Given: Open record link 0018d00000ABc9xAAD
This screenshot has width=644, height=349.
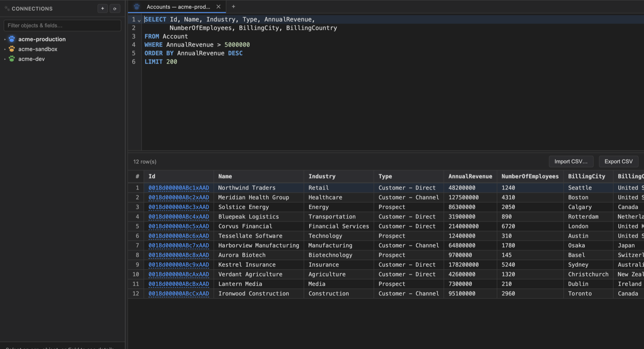Looking at the screenshot, I should (179, 265).
